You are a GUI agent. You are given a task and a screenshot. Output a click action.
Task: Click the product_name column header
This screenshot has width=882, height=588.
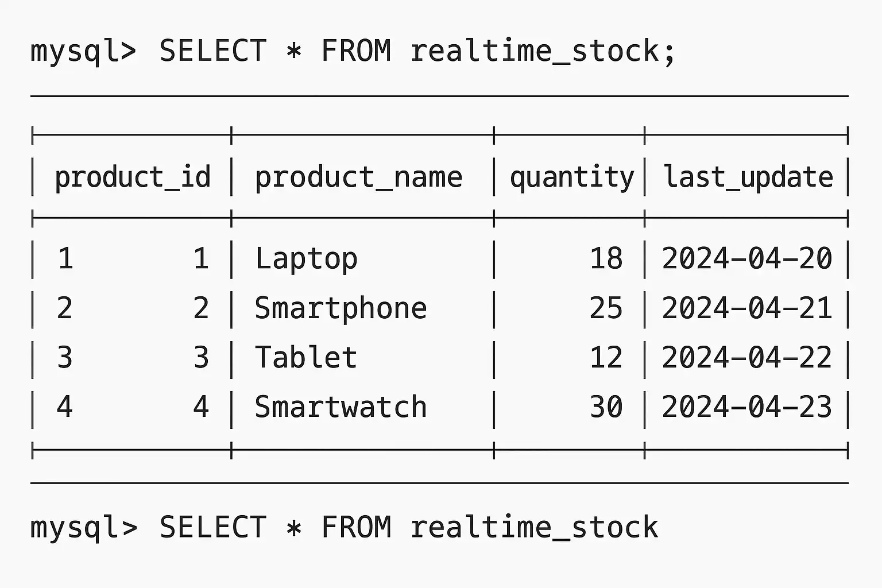pyautogui.click(x=358, y=177)
